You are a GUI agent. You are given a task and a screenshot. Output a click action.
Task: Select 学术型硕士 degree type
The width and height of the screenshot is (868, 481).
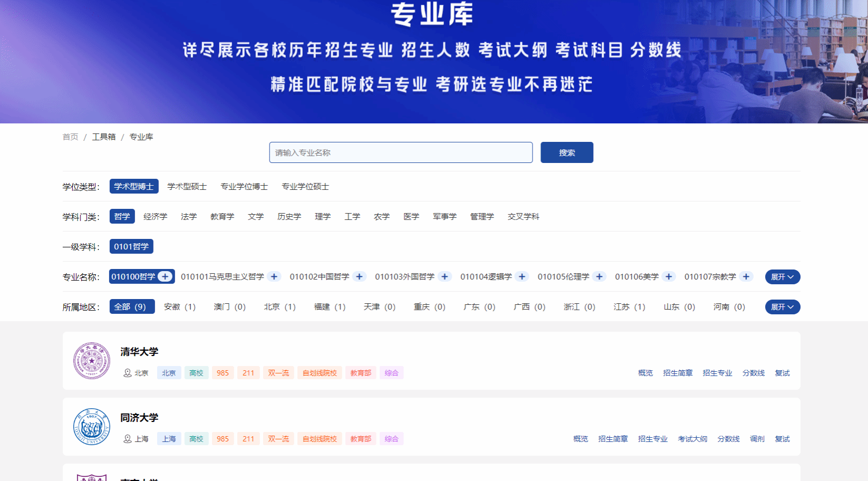tap(187, 187)
